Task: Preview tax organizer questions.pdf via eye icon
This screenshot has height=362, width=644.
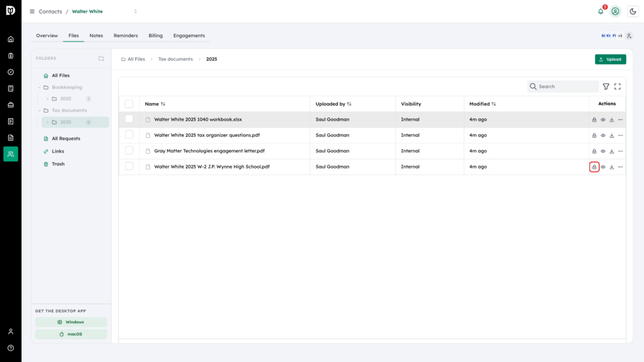Action: click(x=603, y=136)
